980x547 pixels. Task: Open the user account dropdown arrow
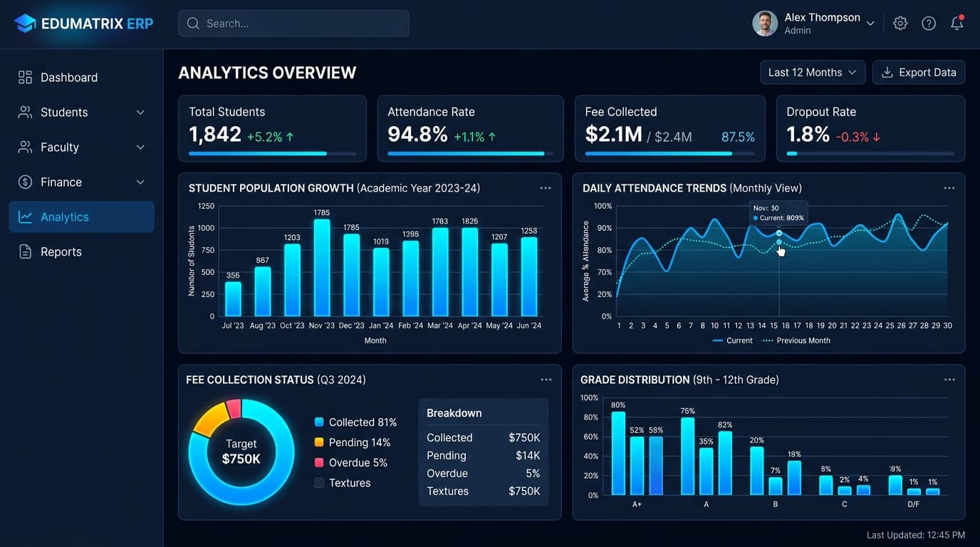(870, 24)
